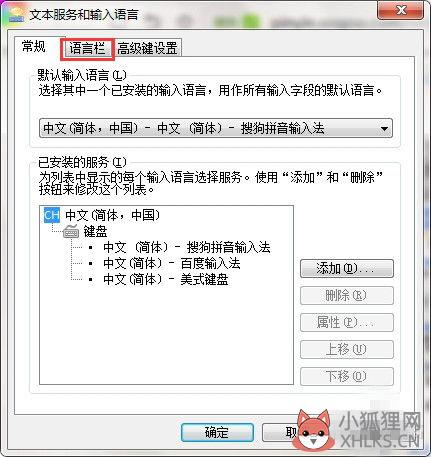This screenshot has height=457, width=431.
Task: Confirm with the 确定 button
Action: (x=217, y=433)
